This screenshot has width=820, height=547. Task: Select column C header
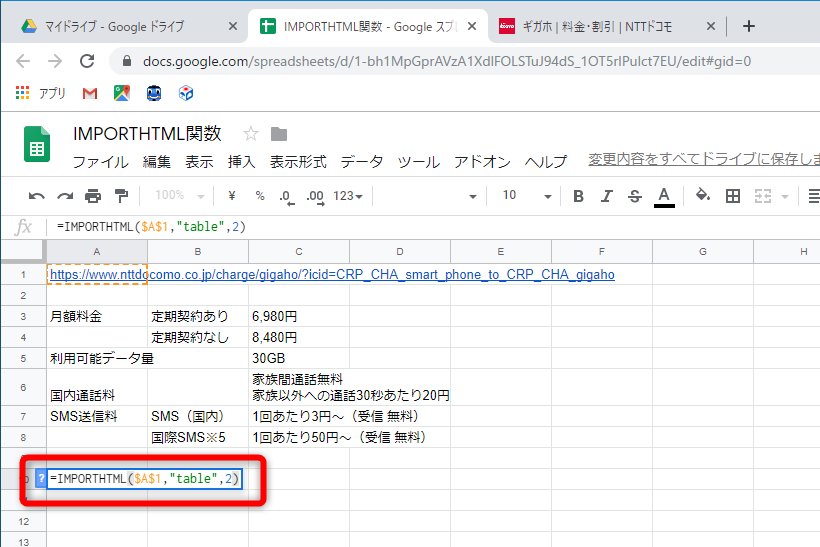tap(299, 252)
